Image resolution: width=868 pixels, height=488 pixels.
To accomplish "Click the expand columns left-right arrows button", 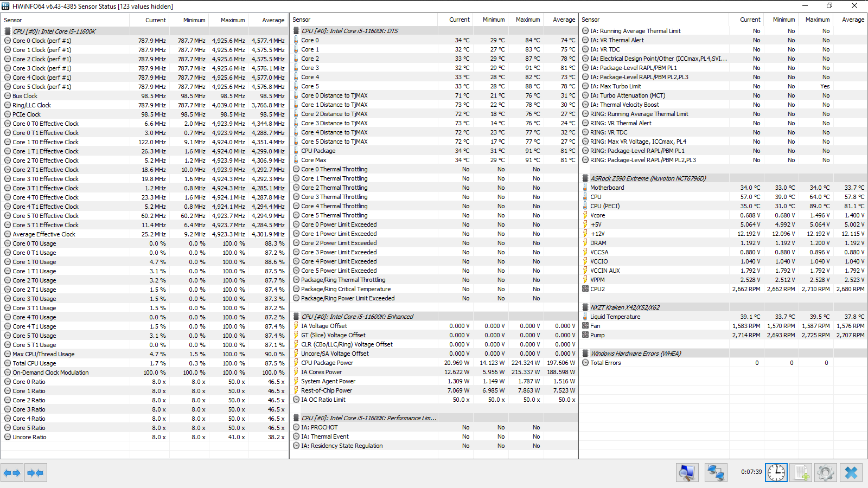I will pyautogui.click(x=12, y=473).
